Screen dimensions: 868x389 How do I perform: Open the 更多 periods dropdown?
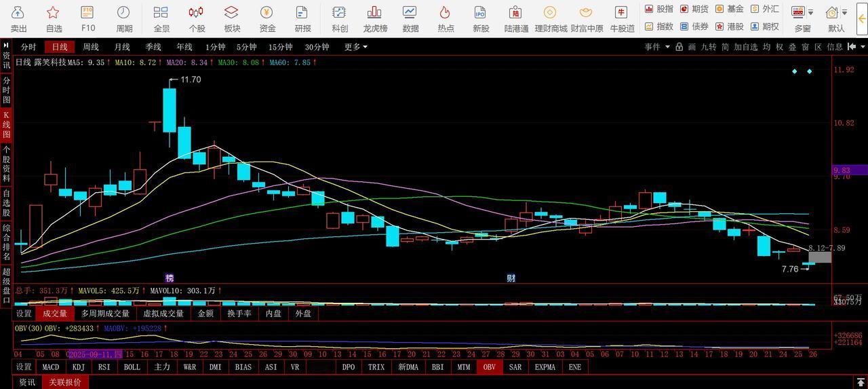coord(355,47)
